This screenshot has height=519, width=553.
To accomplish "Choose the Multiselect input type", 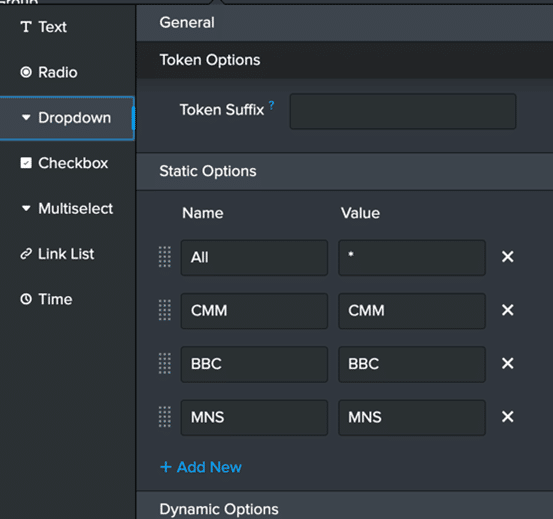I will [67, 208].
